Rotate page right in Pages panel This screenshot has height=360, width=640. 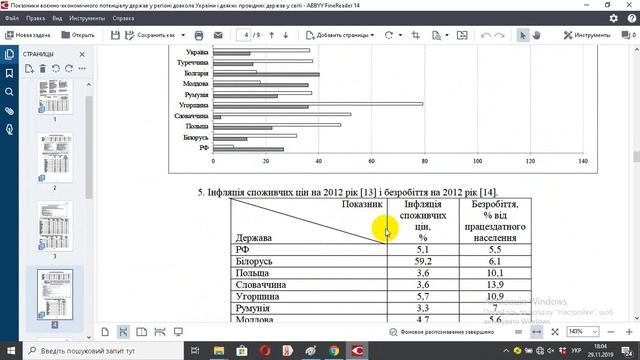pyautogui.click(x=69, y=69)
